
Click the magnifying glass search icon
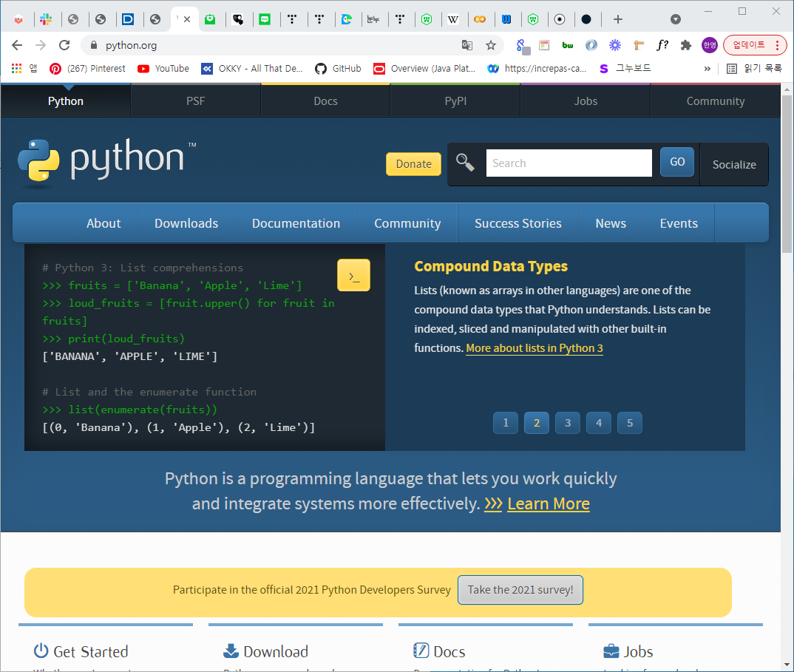pos(465,163)
